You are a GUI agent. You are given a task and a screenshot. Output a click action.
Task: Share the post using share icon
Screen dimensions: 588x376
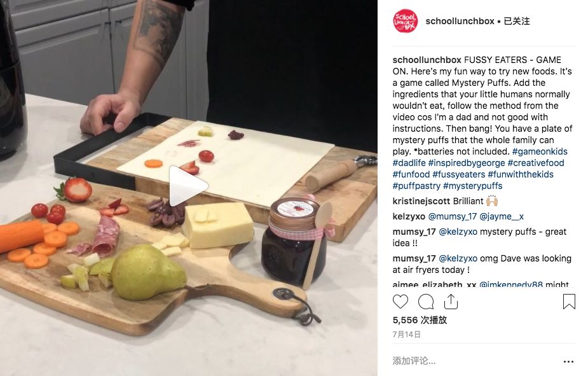click(x=451, y=302)
